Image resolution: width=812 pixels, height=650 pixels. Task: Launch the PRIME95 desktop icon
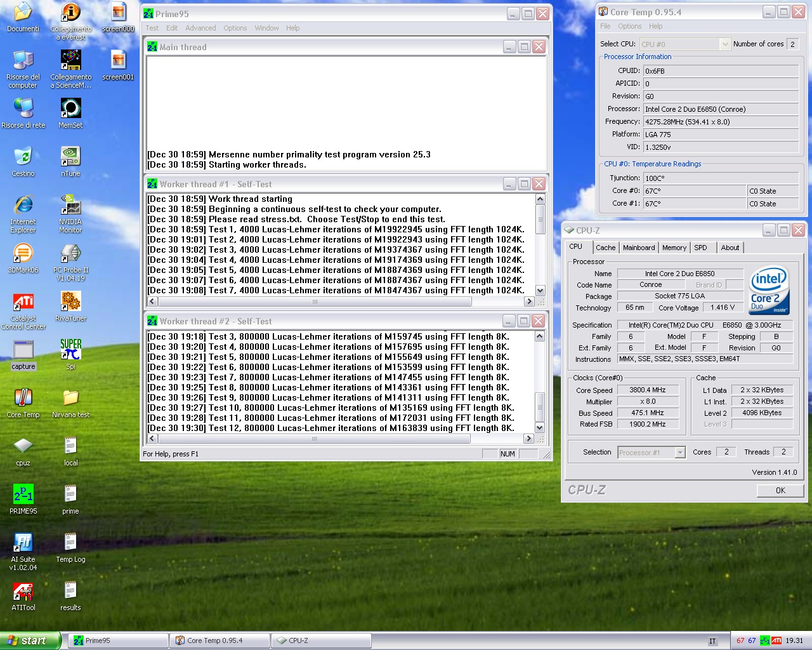(x=23, y=500)
